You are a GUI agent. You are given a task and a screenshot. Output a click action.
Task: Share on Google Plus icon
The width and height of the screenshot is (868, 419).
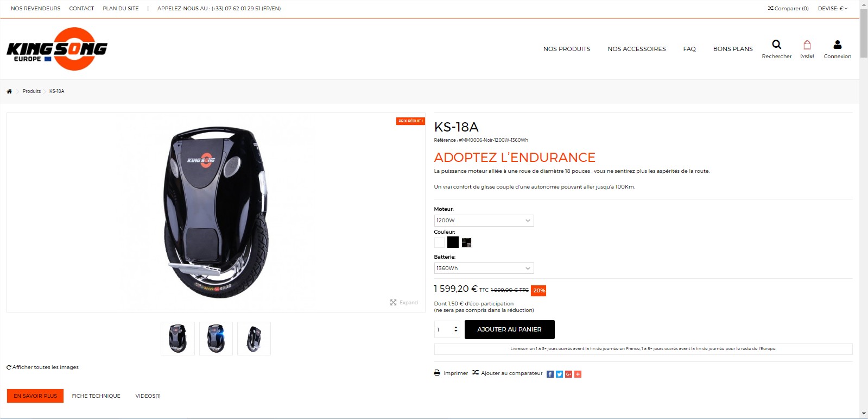coord(569,374)
